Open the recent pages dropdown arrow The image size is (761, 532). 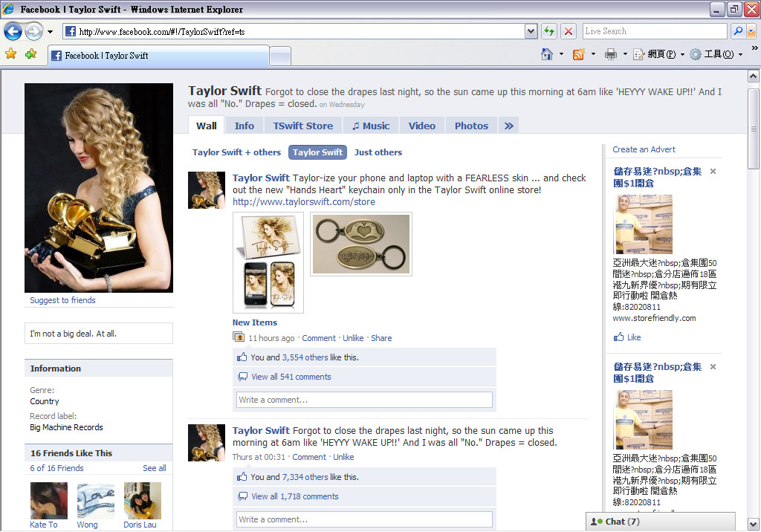(x=50, y=32)
